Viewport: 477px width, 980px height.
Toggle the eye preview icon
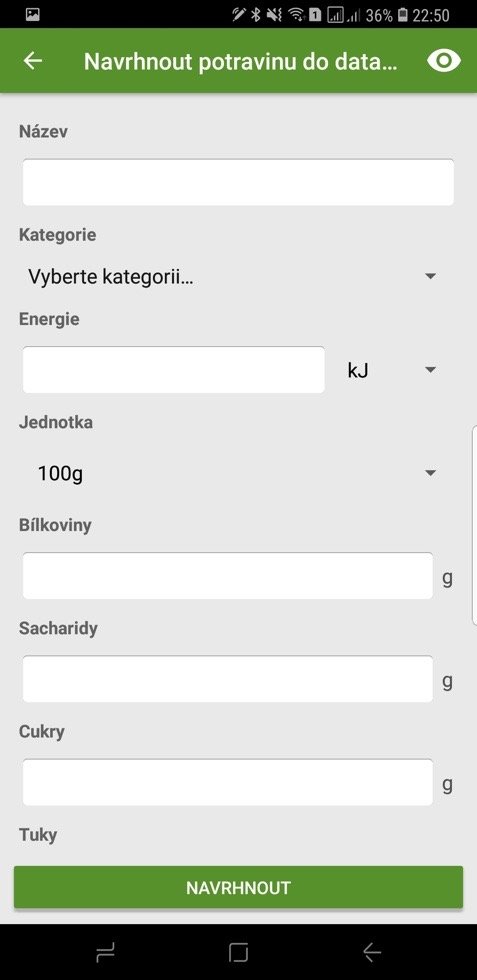pos(444,61)
